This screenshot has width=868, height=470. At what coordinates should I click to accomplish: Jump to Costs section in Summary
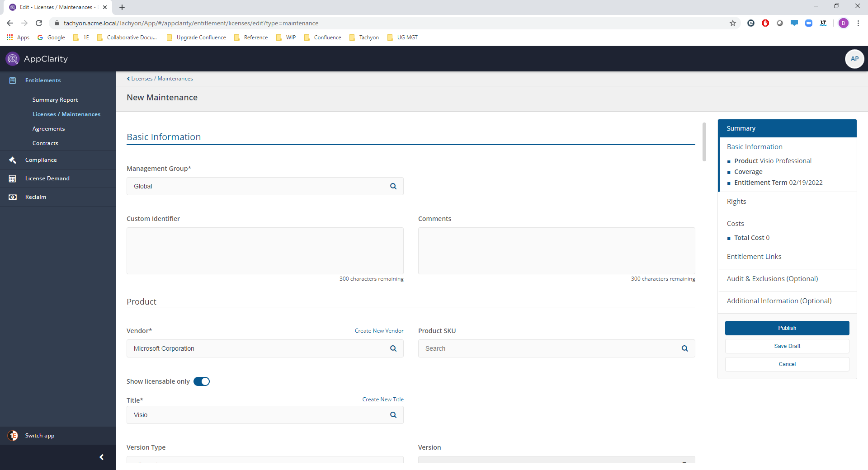click(735, 224)
